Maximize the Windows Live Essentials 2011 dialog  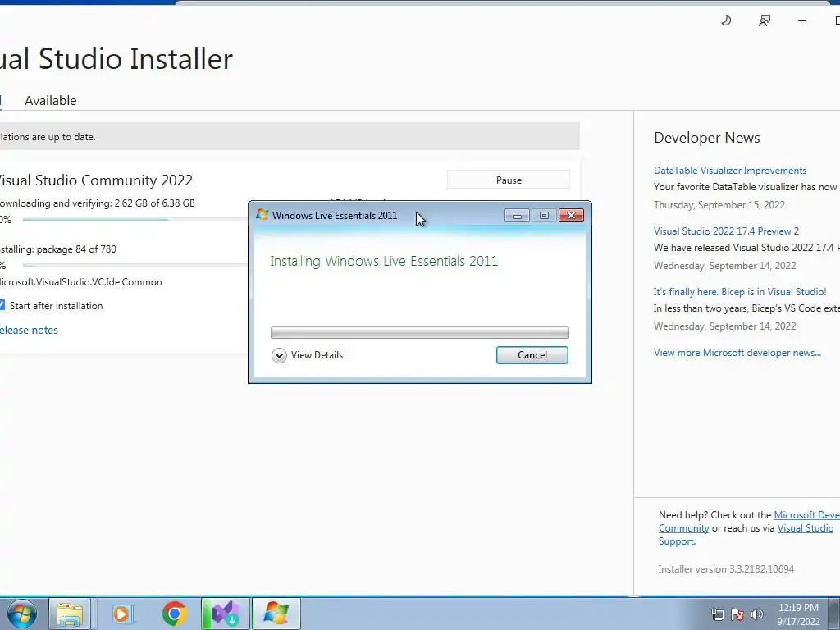[x=544, y=216]
